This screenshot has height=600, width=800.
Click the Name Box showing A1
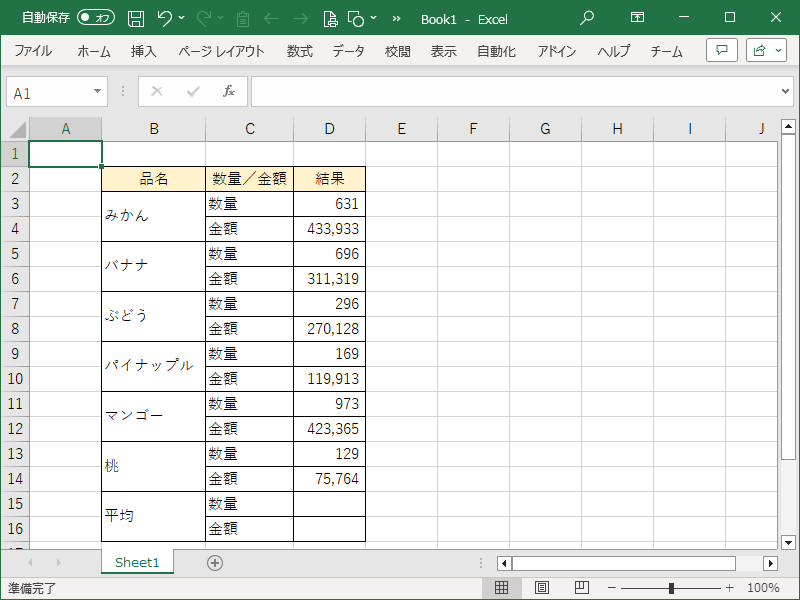(x=48, y=92)
